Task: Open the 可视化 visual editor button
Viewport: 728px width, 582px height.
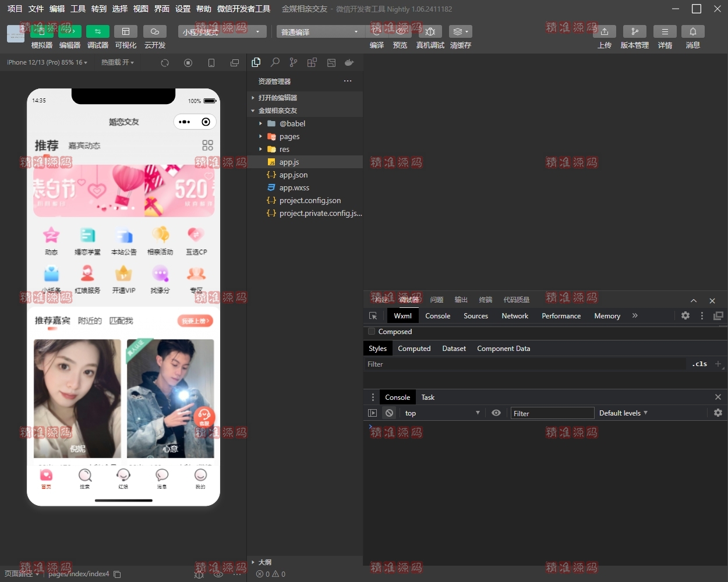Action: (x=125, y=31)
